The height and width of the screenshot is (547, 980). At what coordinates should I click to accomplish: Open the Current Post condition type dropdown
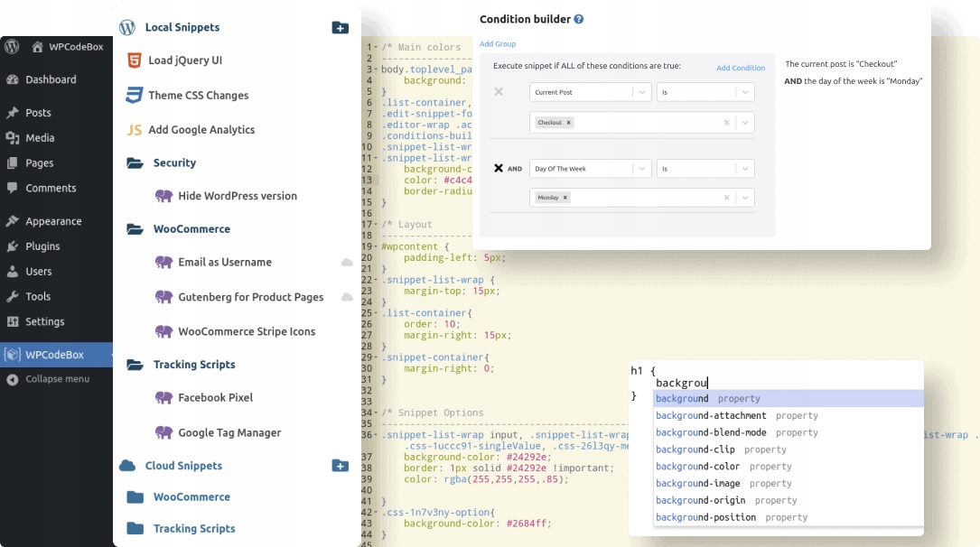coord(641,92)
